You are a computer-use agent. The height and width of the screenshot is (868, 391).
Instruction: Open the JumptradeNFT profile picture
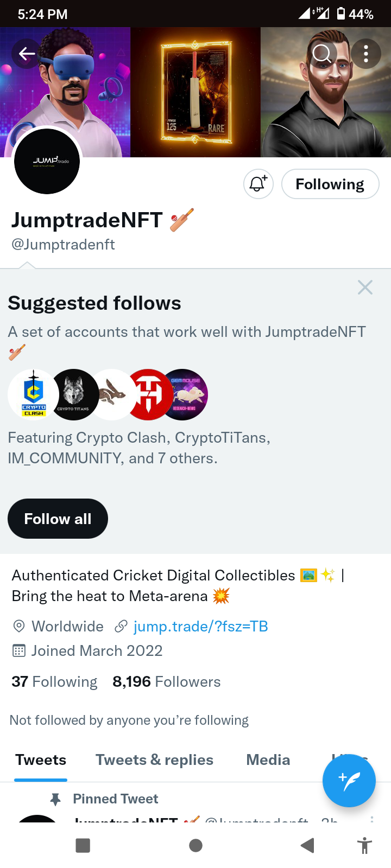click(47, 161)
